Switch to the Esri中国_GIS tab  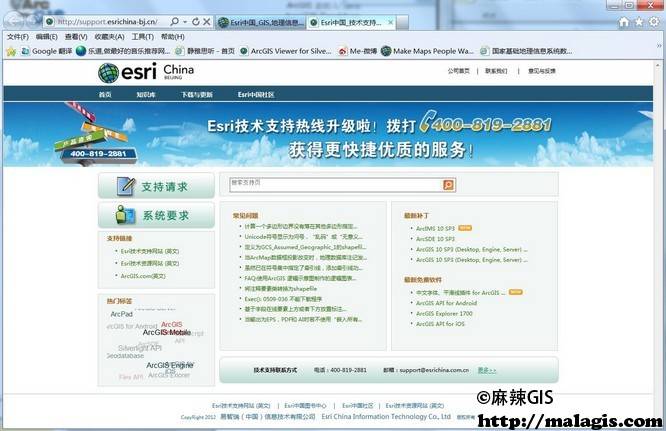[261, 23]
